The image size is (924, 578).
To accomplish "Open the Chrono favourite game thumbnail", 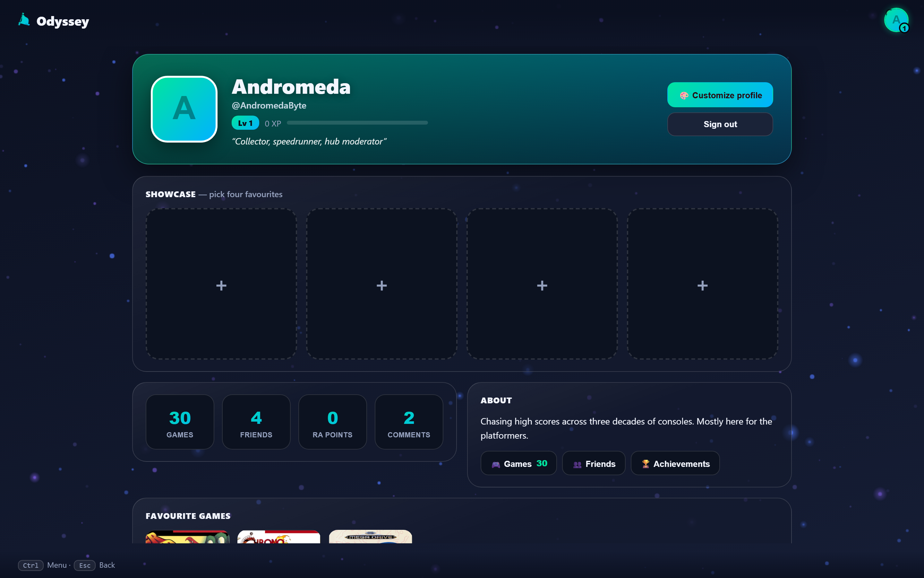I will point(279,536).
